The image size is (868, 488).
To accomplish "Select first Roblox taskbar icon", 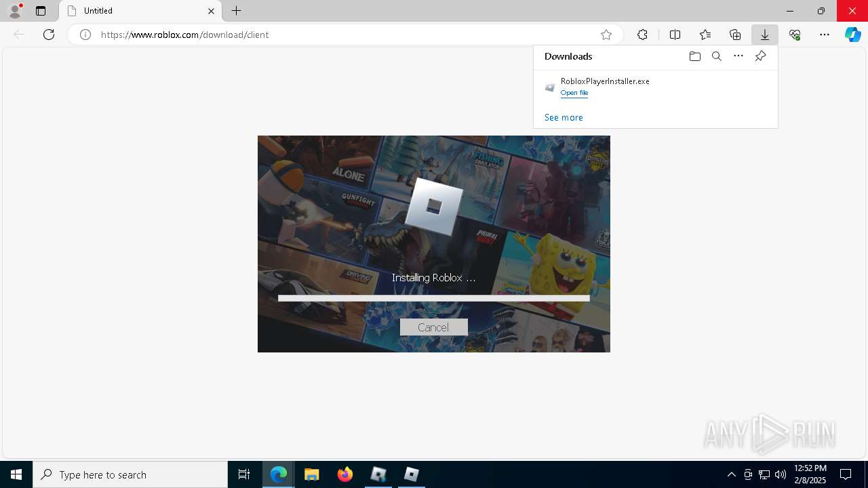I will 378,474.
